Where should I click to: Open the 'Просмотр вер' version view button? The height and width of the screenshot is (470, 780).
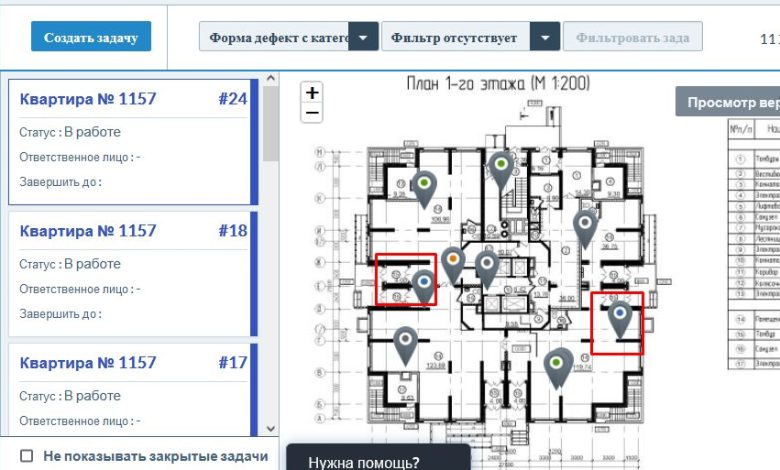point(728,102)
